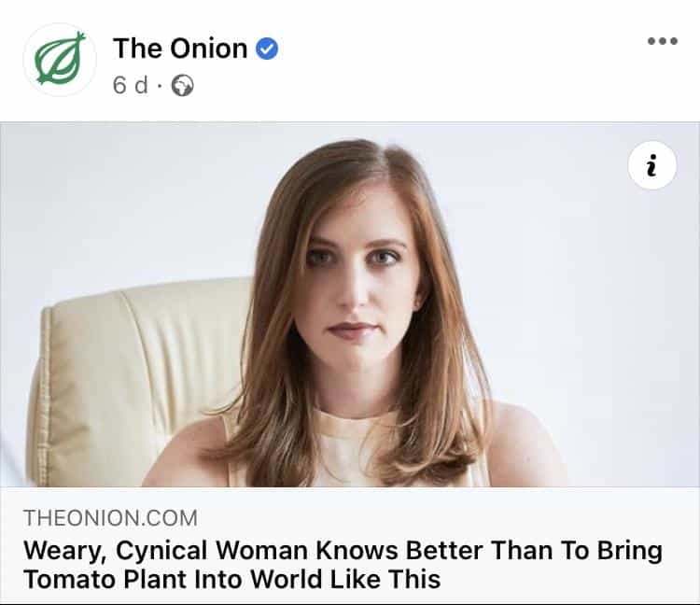Click the THEONION.COM source domain text
This screenshot has height=605, width=700.
click(110, 518)
